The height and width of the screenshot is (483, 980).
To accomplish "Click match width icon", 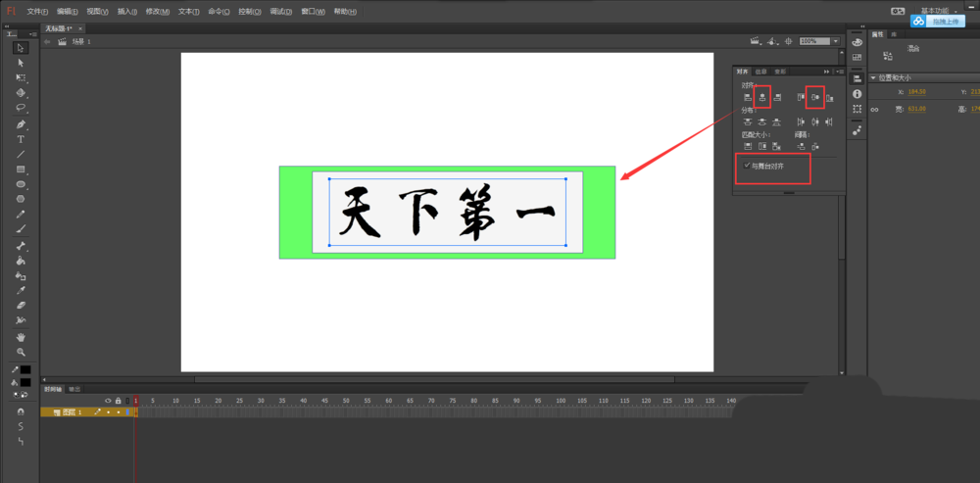I will [748, 146].
